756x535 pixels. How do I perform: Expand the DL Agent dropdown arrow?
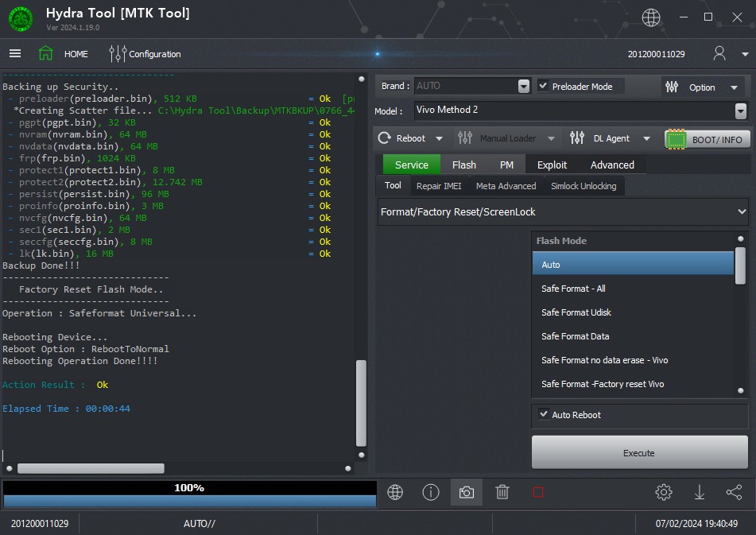646,139
